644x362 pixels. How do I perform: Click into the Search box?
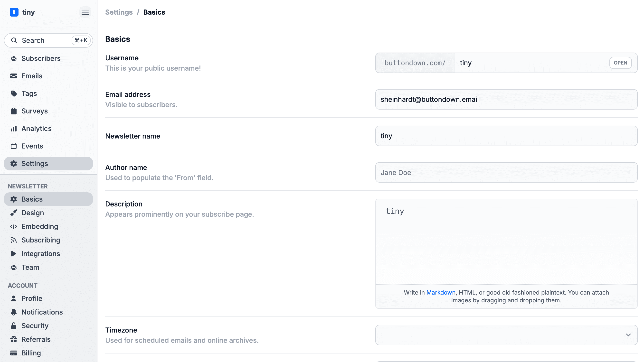(45, 40)
